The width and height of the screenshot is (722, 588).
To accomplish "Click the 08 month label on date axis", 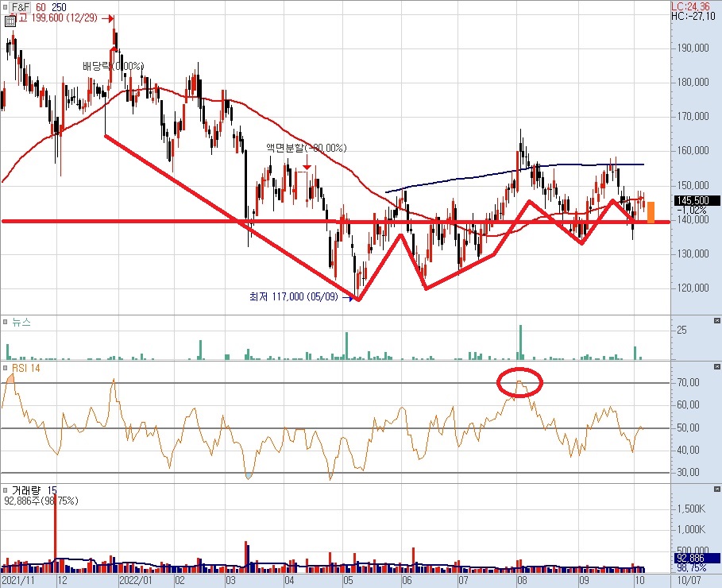I will pyautogui.click(x=522, y=580).
